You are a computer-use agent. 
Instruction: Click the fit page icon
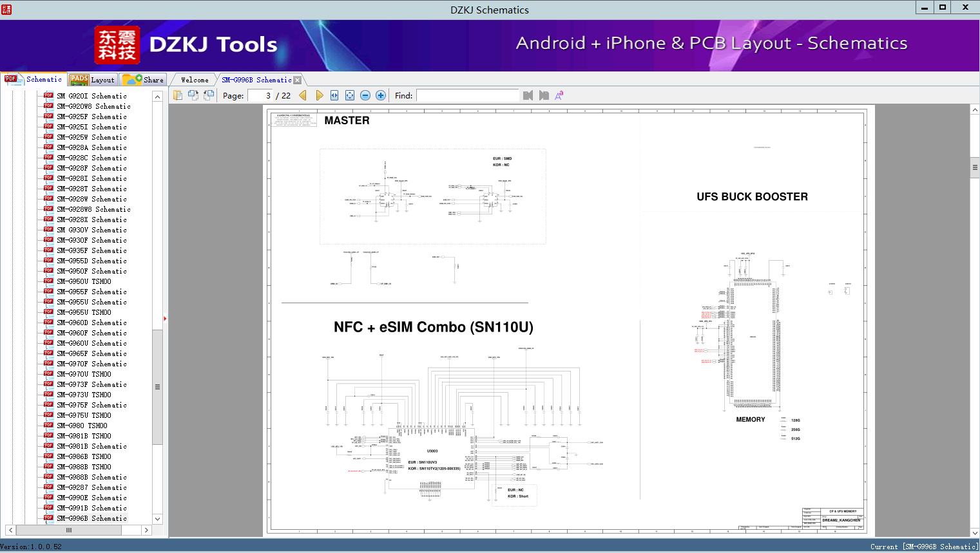click(350, 95)
